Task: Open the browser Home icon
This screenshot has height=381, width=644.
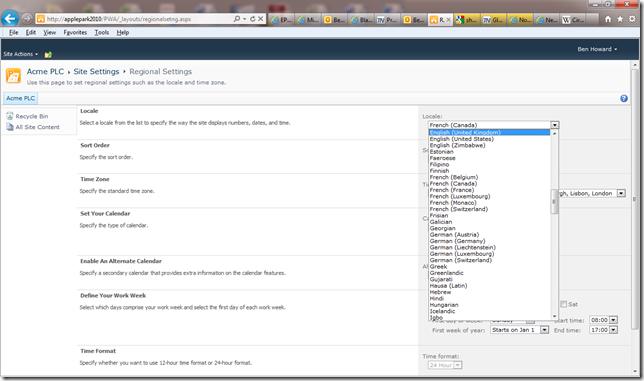Action: point(608,19)
